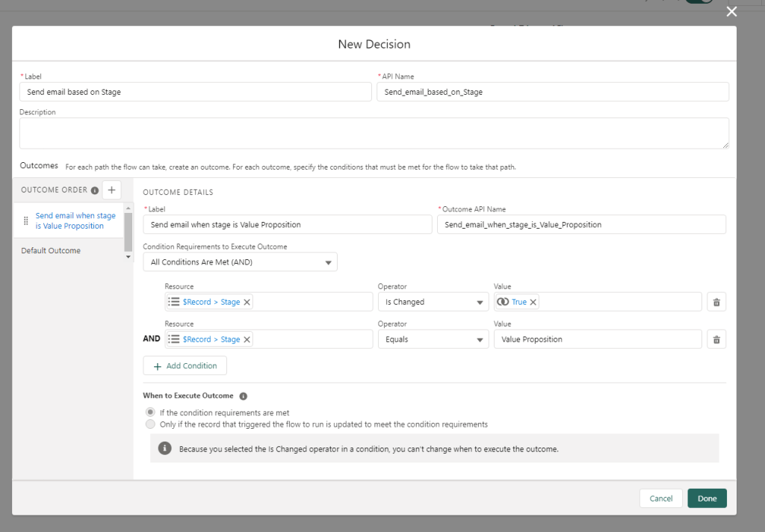Image resolution: width=765 pixels, height=532 pixels.
Task: Clear $Record > Stage in second Resource field
Action: point(247,339)
